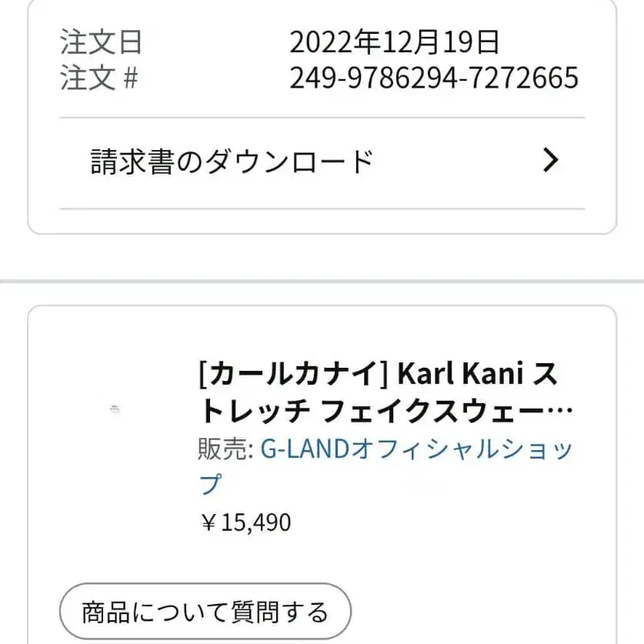Tap the product thumbnail image
Viewport: 644px width, 644px height.
(116, 406)
